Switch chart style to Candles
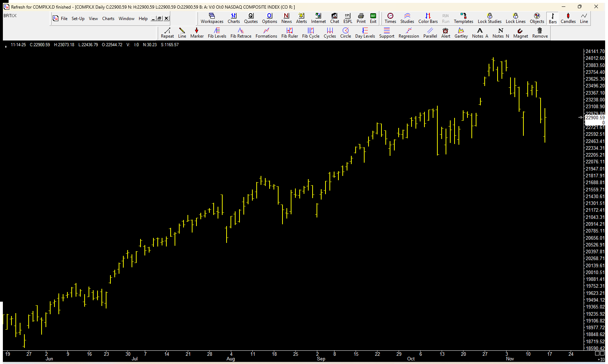The image size is (608, 364). [x=568, y=18]
